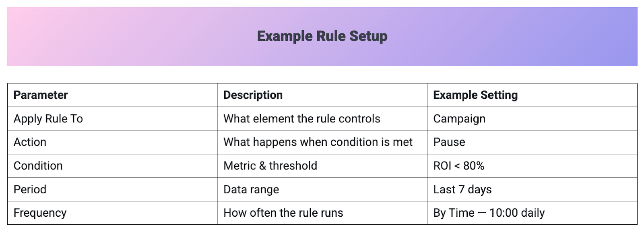Select the 'Campaign' setting cell
Viewport: 644px width, 234px height.
[x=459, y=119]
